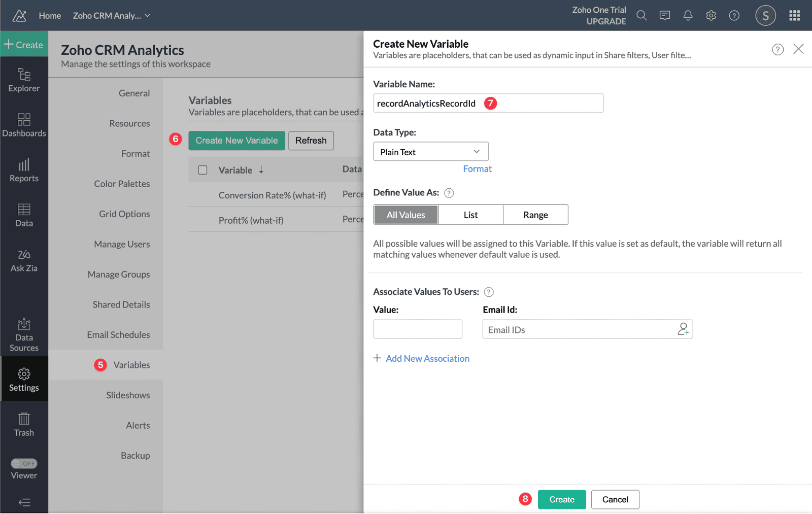Open General settings tab

tap(134, 93)
